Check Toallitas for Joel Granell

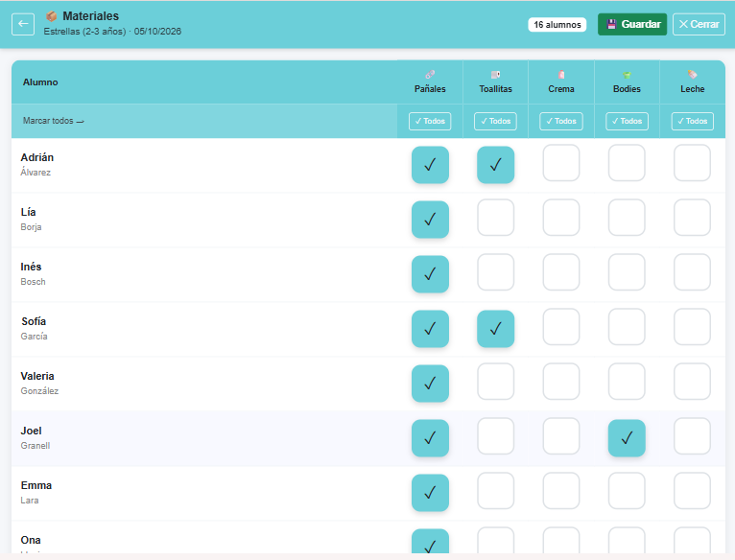pos(495,436)
